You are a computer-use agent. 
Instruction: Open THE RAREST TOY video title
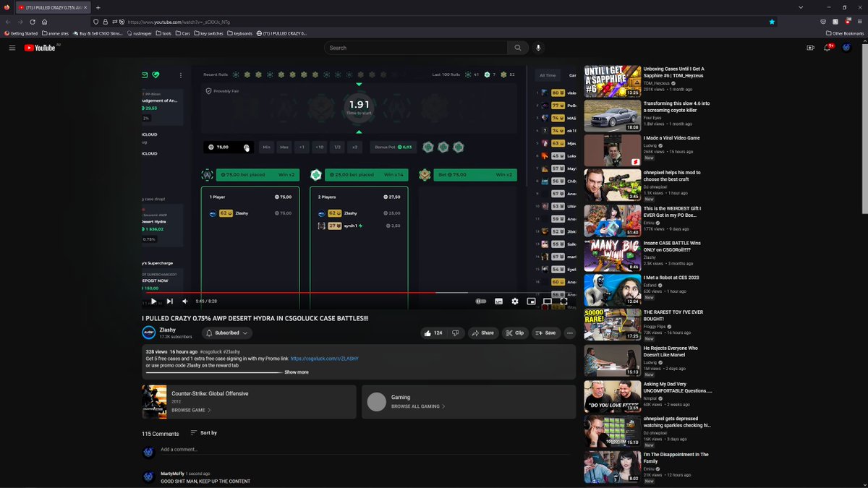(x=673, y=316)
